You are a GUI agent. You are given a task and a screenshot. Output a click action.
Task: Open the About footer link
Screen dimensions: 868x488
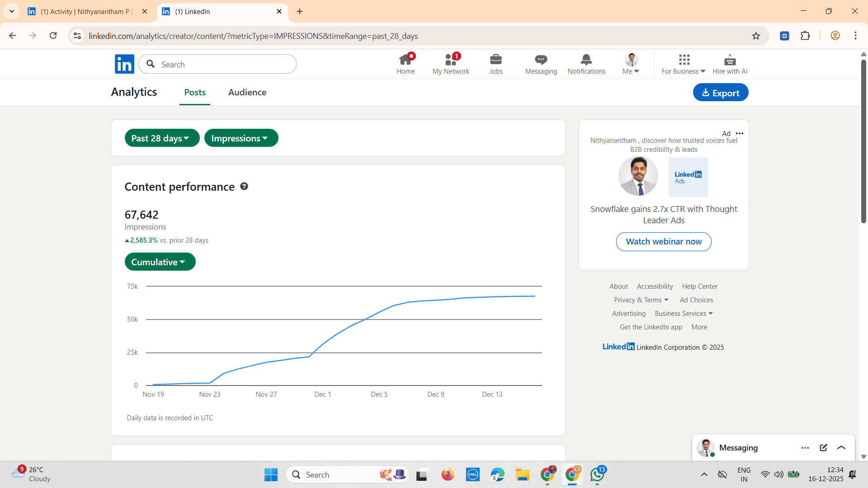(618, 286)
